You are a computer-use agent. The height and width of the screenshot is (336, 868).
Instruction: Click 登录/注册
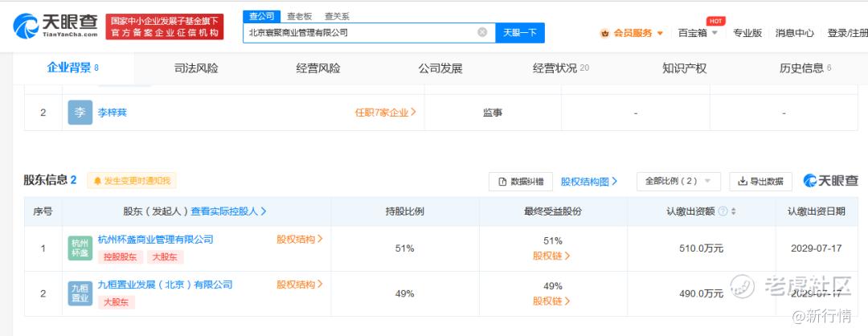coord(847,33)
